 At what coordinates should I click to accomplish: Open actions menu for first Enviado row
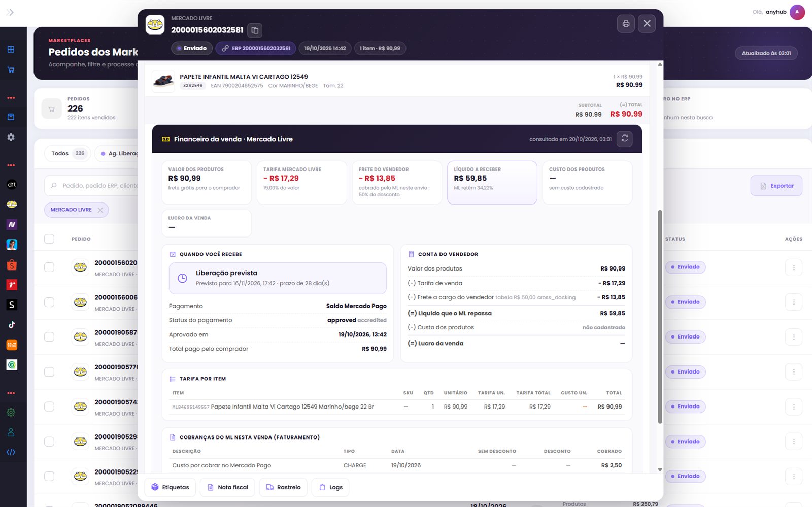[x=794, y=267]
